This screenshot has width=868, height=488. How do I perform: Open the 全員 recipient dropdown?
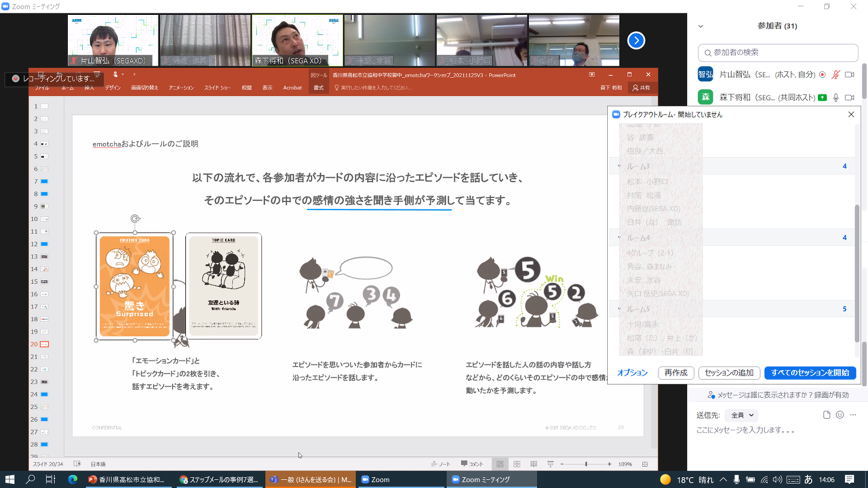[742, 415]
